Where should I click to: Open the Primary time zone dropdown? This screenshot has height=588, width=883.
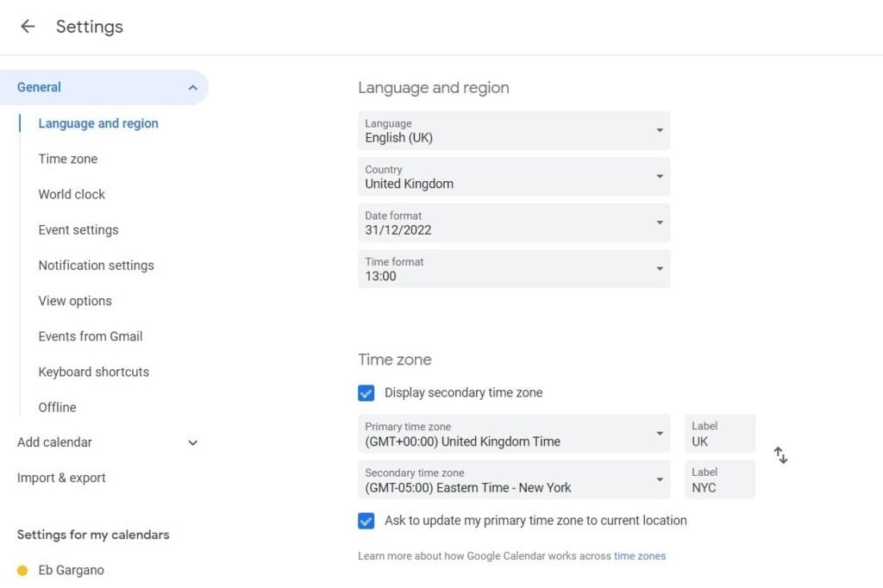pyautogui.click(x=513, y=434)
